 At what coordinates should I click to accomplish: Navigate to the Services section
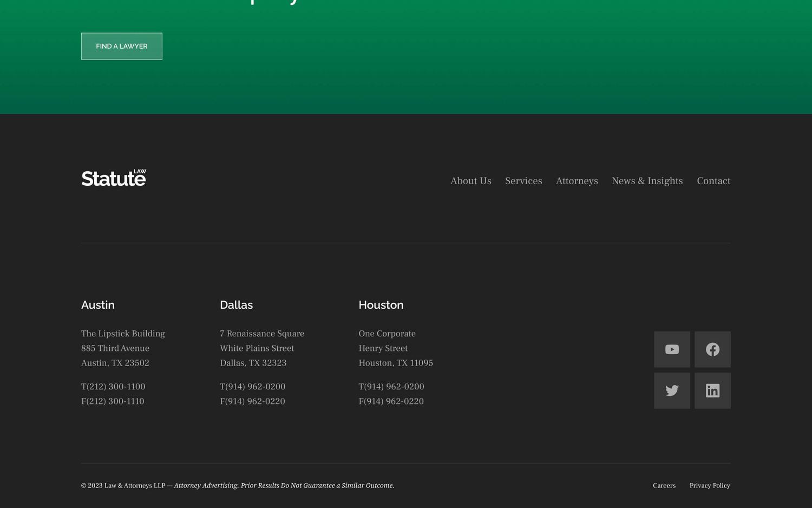523,181
